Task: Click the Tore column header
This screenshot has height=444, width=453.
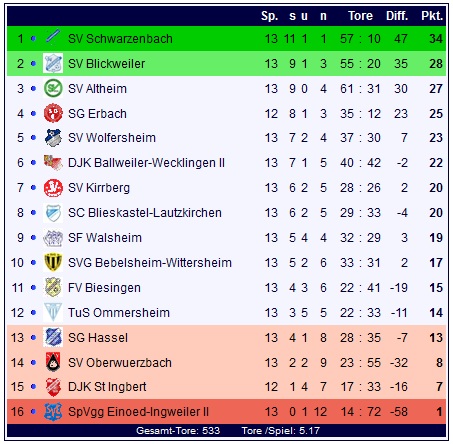Action: 360,16
